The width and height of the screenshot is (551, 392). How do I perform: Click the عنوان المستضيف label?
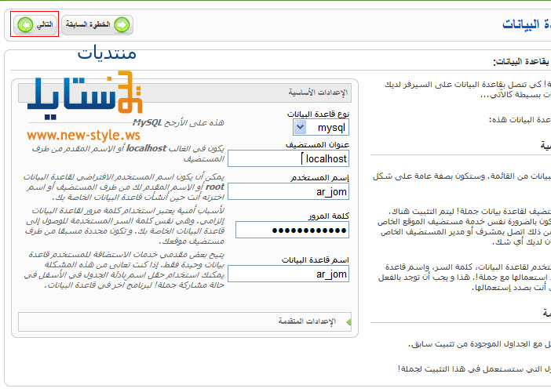(x=317, y=144)
